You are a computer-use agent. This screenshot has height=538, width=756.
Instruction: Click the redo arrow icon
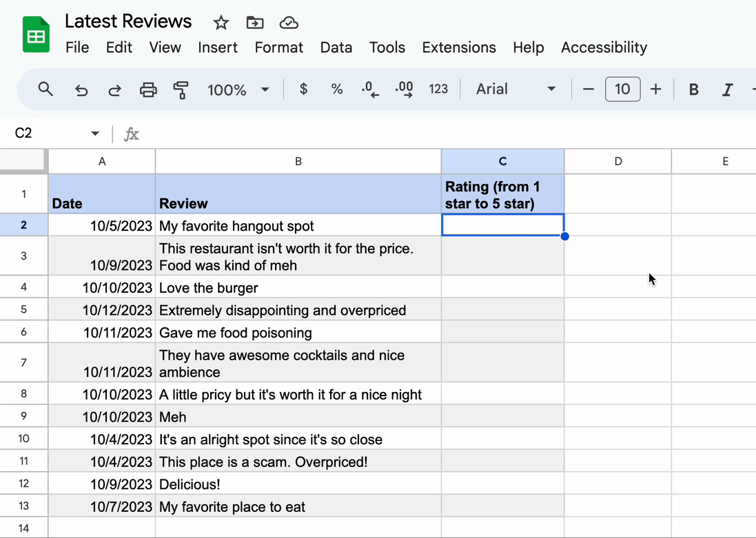[115, 90]
